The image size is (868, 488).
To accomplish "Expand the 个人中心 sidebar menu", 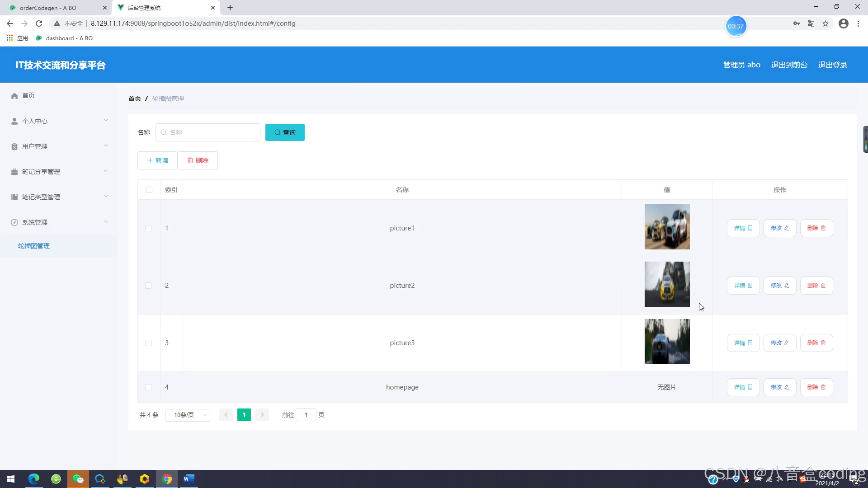I will (x=59, y=121).
